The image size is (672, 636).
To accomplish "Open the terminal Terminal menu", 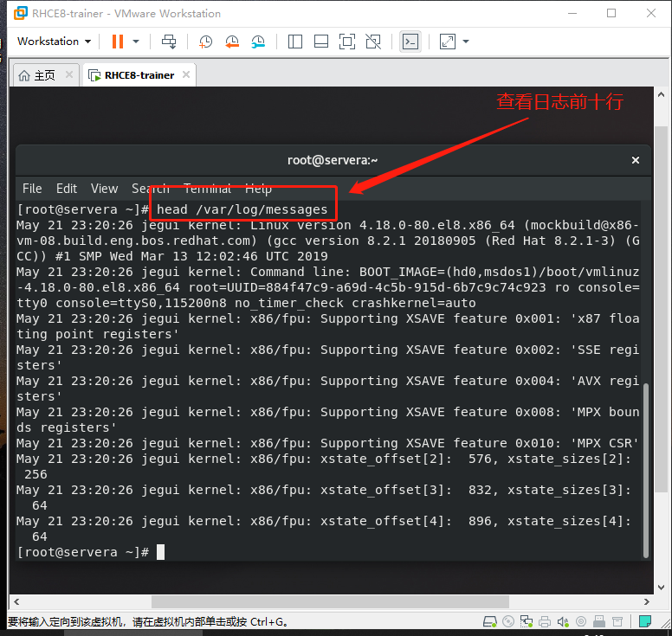I will click(208, 189).
